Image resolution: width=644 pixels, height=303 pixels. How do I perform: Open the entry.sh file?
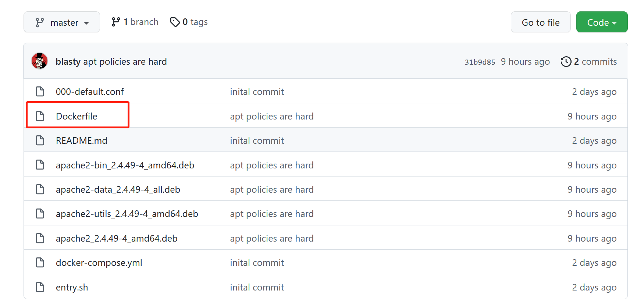pos(72,287)
